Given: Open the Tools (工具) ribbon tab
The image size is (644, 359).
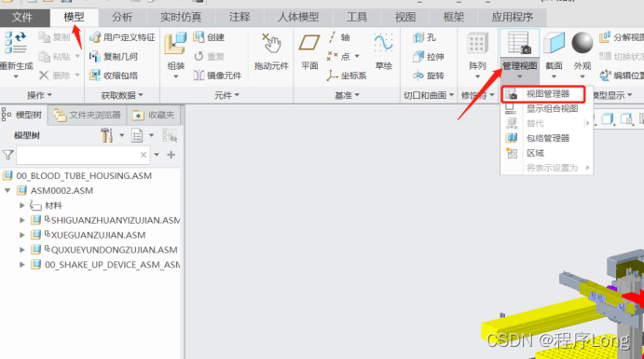Looking at the screenshot, I should coord(357,18).
